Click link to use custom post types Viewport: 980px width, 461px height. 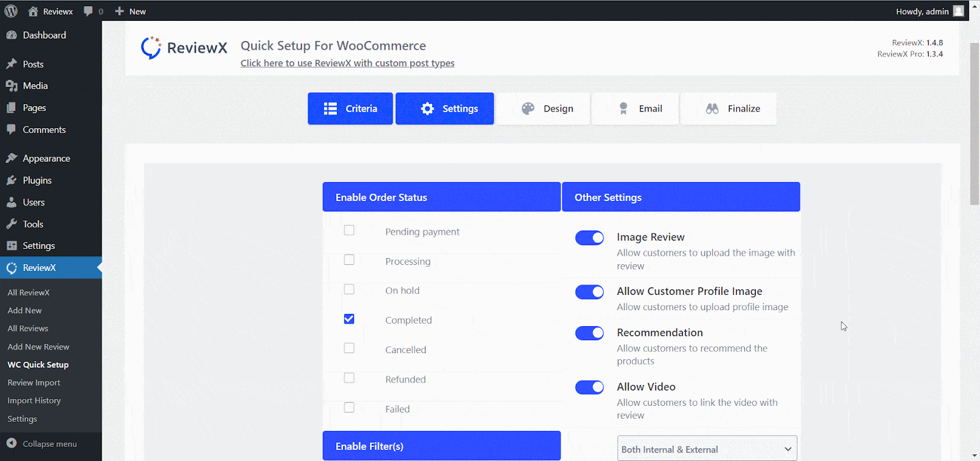pyautogui.click(x=347, y=63)
